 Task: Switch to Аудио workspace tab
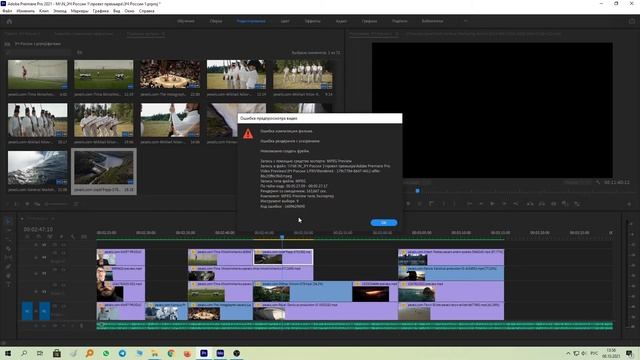[341, 21]
